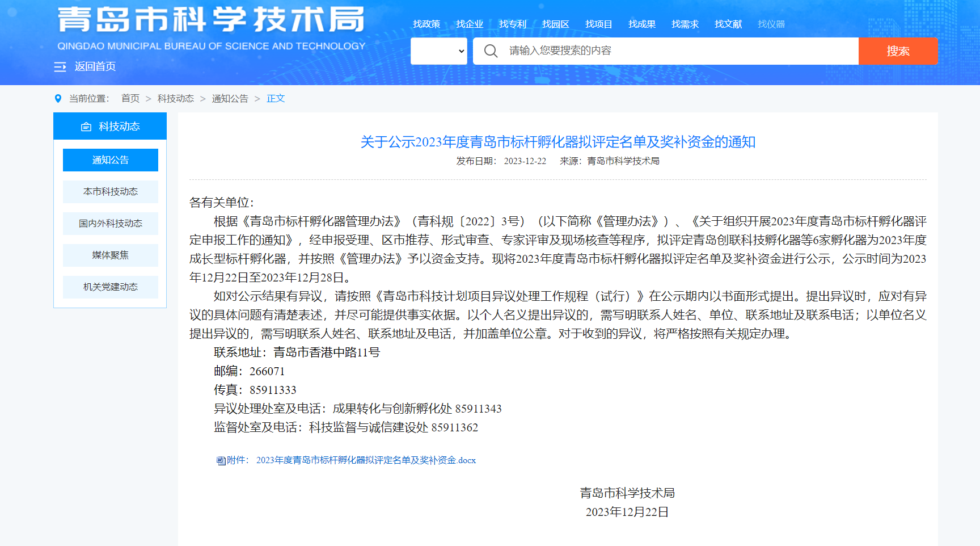Viewport: 980px width, 546px height.
Task: Click 科技动态 in the breadcrumb
Action: click(176, 99)
